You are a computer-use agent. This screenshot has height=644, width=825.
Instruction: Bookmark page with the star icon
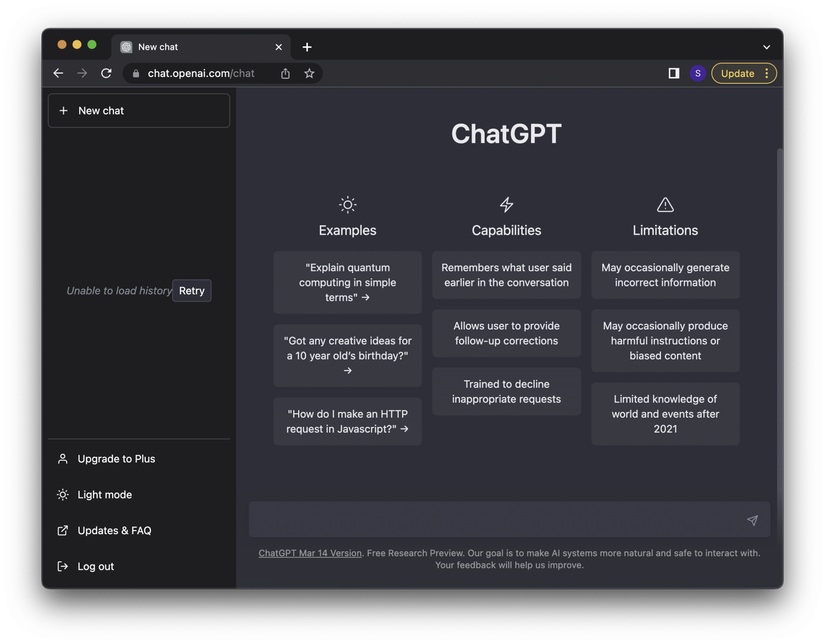point(309,73)
